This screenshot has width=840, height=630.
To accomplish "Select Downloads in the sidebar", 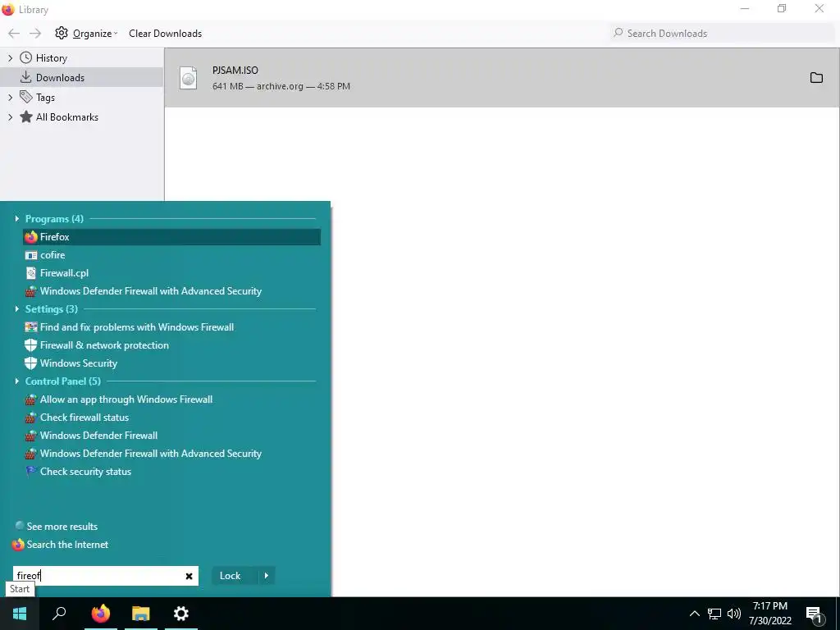I will pyautogui.click(x=60, y=78).
